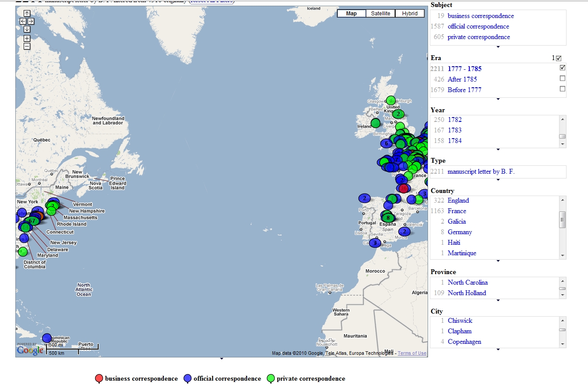Click the green marker numbered 8 in Spain
588x389 pixels.
[388, 217]
